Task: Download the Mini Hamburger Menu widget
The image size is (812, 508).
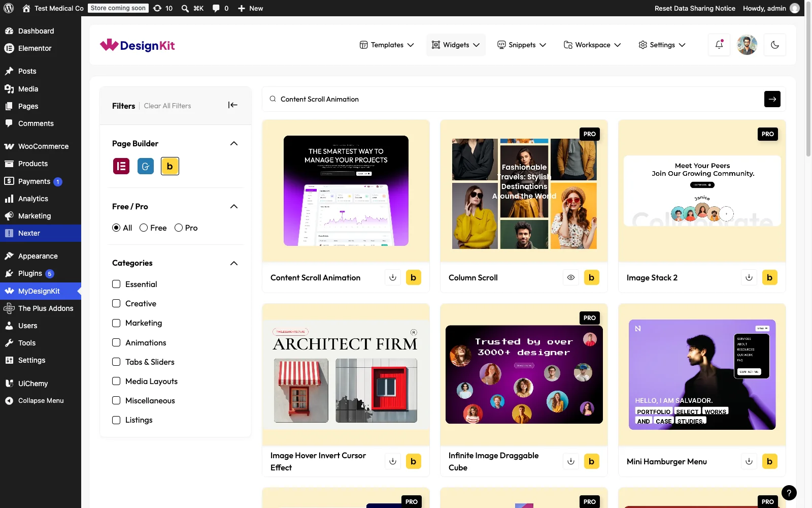Action: (x=749, y=461)
